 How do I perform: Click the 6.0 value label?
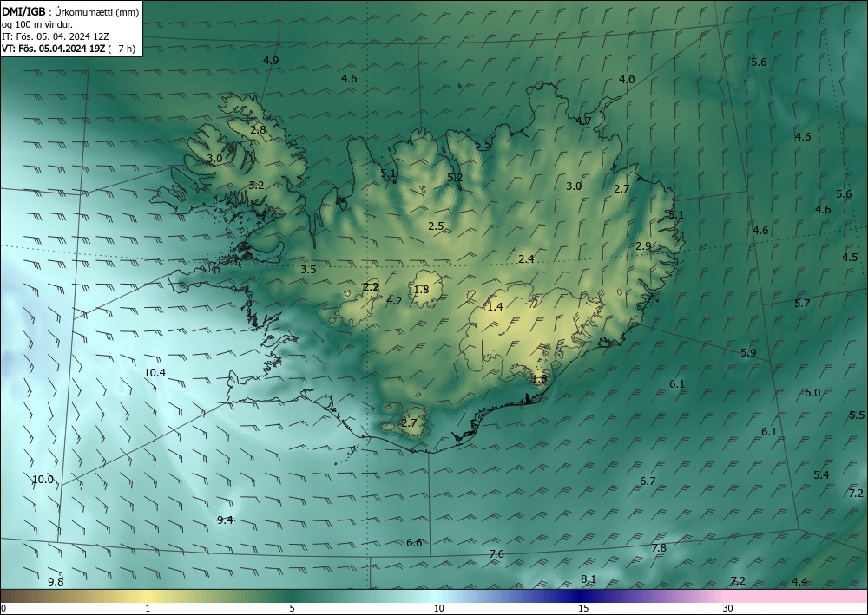click(812, 393)
